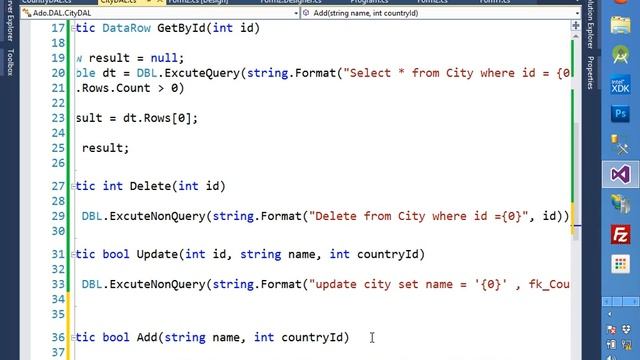640x360 pixels.
Task: Launch FileZilla from the taskbar
Action: [620, 234]
